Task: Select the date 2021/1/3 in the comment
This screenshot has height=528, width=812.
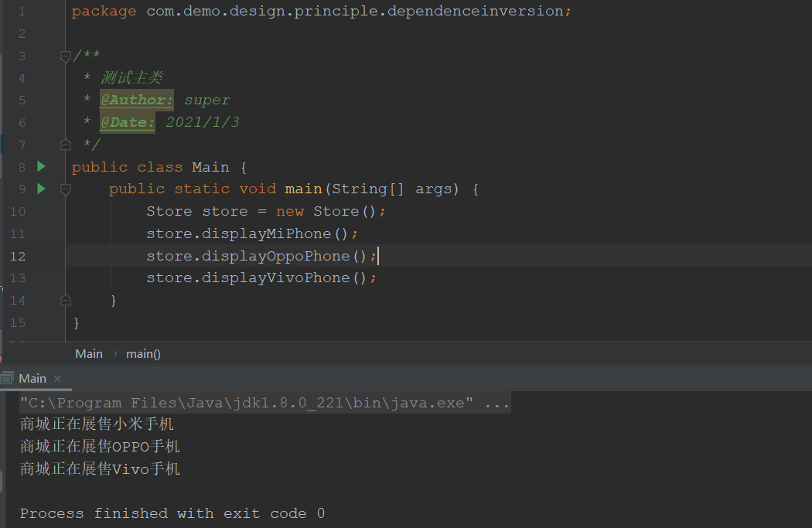Action: [x=203, y=122]
